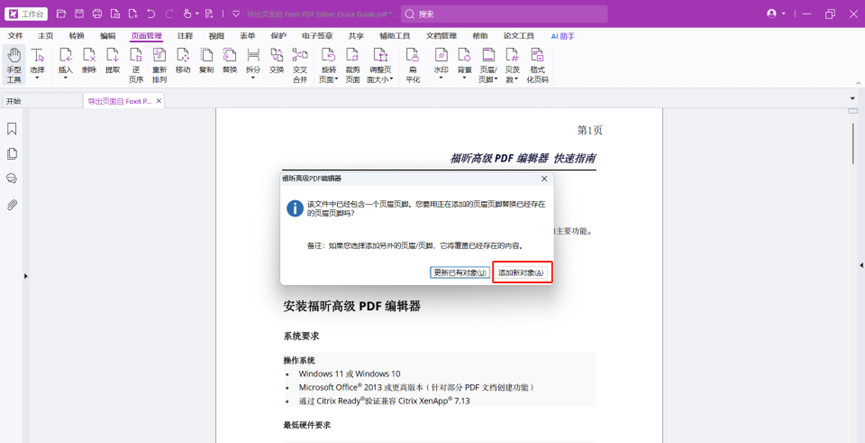Click the print icon in title bar

97,14
